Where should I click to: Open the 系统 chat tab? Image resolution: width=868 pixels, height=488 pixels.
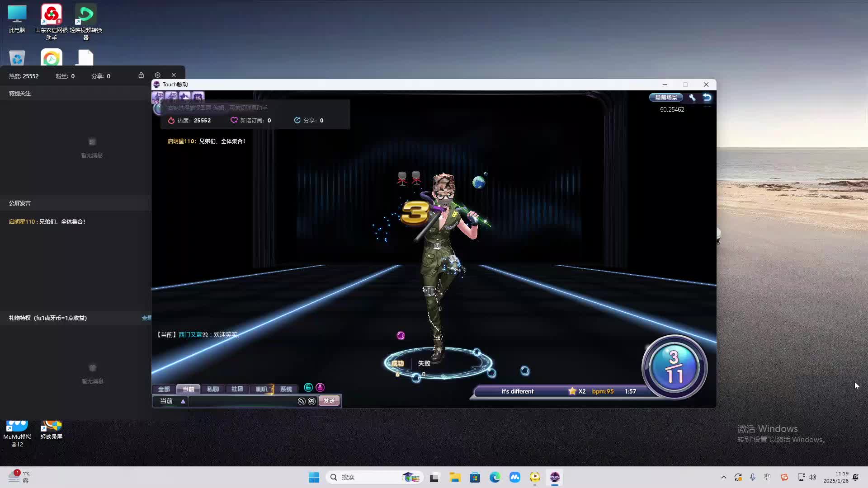tap(286, 389)
